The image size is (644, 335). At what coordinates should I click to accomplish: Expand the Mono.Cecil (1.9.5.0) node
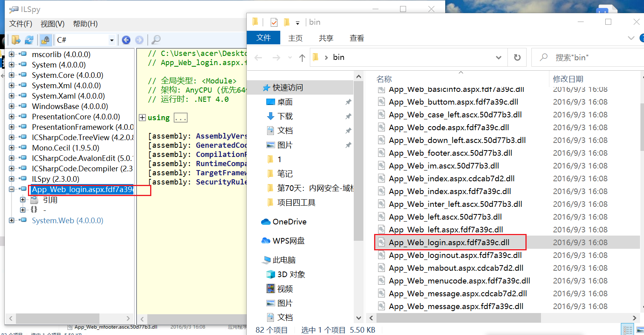[12, 148]
